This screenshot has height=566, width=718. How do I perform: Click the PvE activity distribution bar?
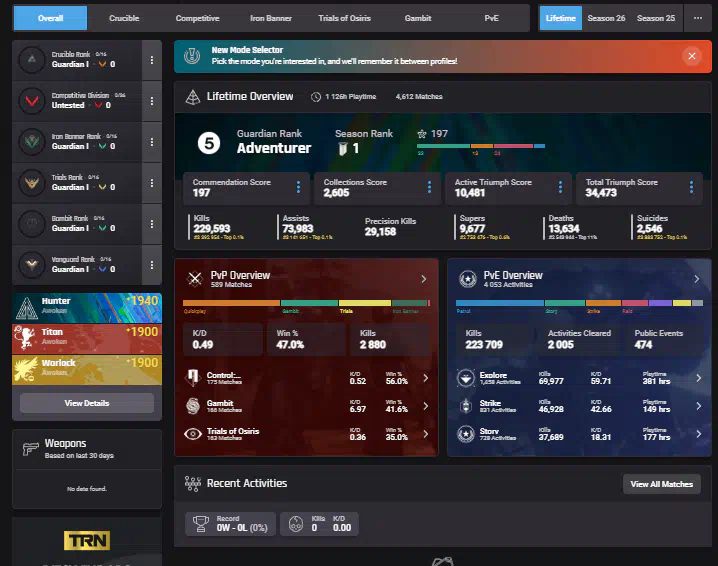pyautogui.click(x=579, y=303)
